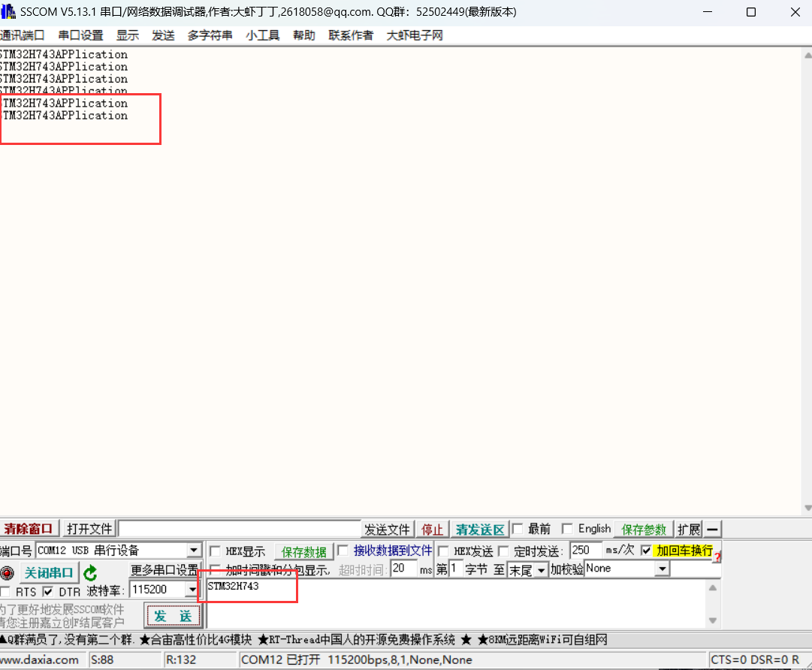Click receive area scrollbar down arrow
812x670 pixels.
click(807, 508)
